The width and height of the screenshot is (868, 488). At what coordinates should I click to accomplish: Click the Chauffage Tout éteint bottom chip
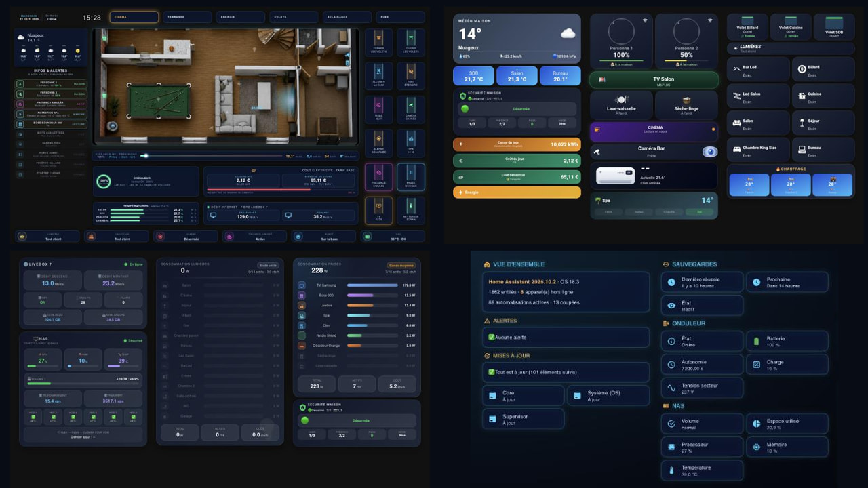[117, 237]
